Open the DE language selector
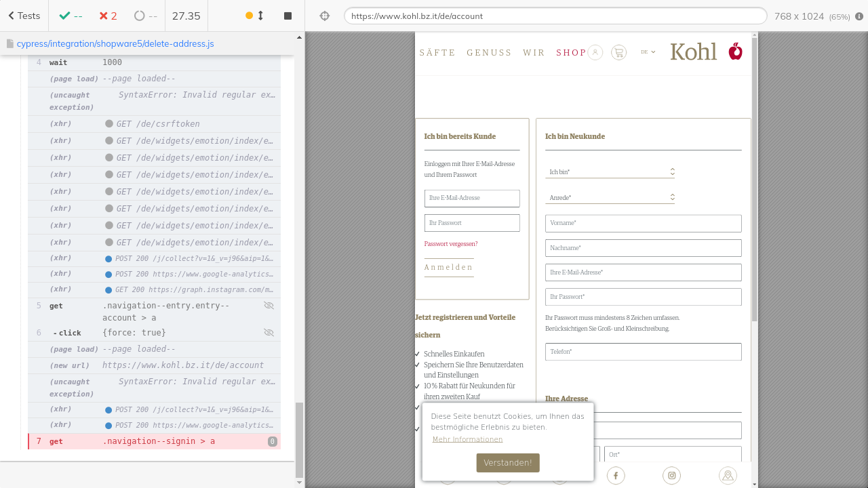This screenshot has width=868, height=488. click(x=648, y=52)
